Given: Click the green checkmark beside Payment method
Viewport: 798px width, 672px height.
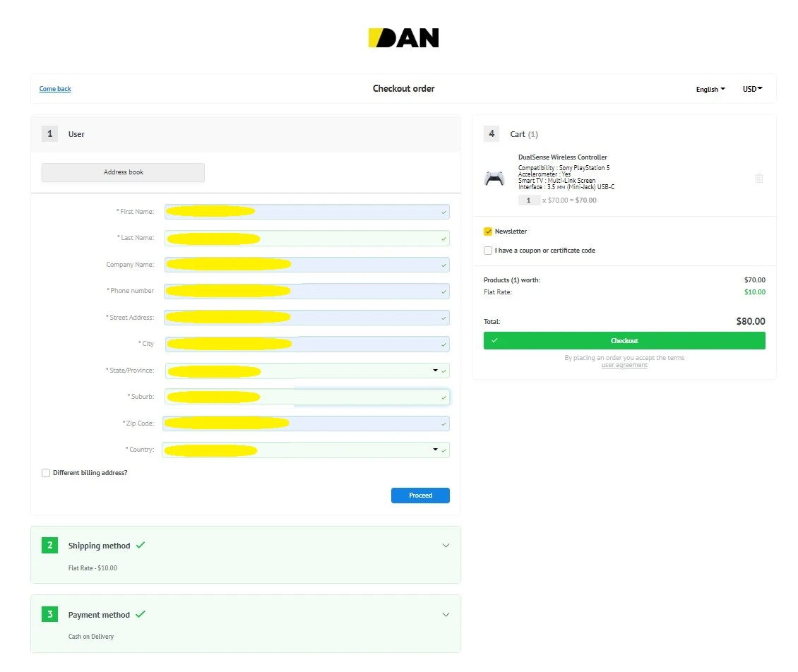Looking at the screenshot, I should (141, 614).
